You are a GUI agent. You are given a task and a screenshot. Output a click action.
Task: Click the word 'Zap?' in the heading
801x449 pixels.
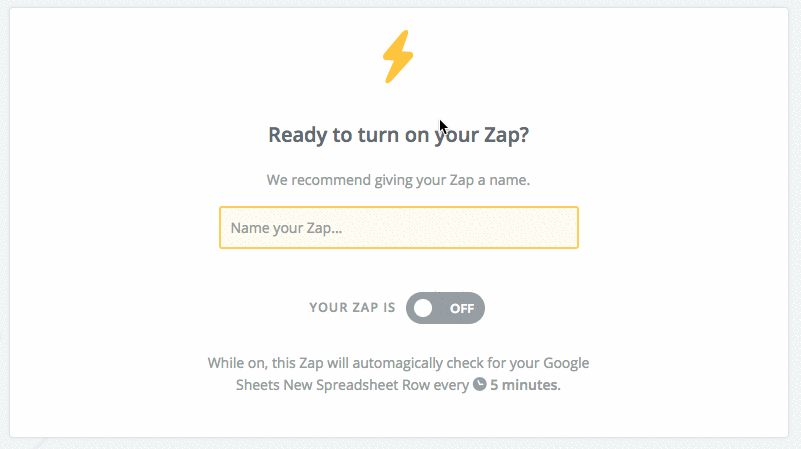click(x=506, y=135)
